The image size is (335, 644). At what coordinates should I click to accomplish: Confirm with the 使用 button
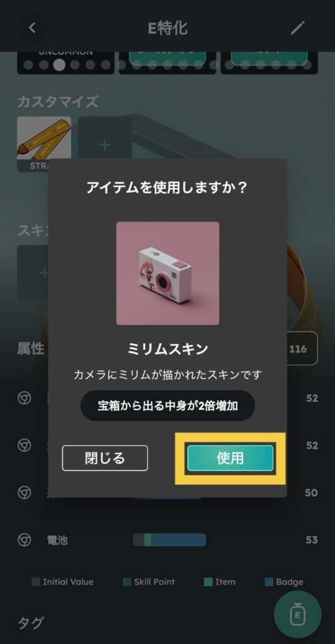[x=230, y=458]
